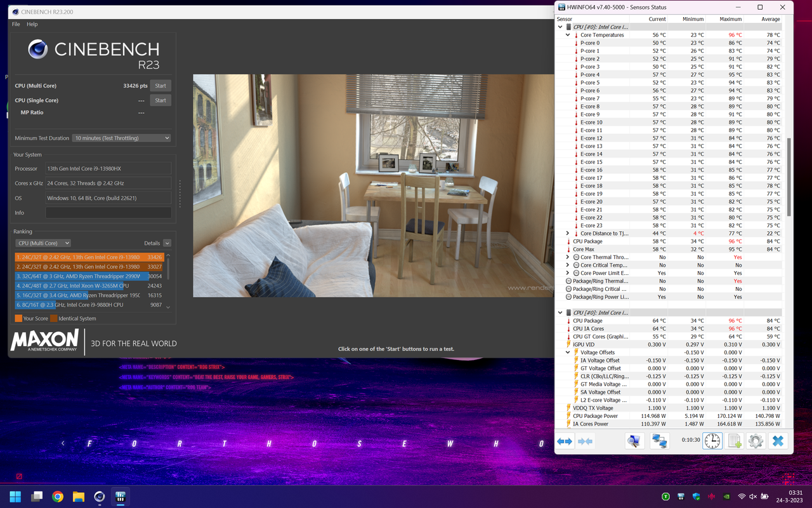The width and height of the screenshot is (812, 508).
Task: Expand Core Distance to TjMAX node
Action: point(568,233)
